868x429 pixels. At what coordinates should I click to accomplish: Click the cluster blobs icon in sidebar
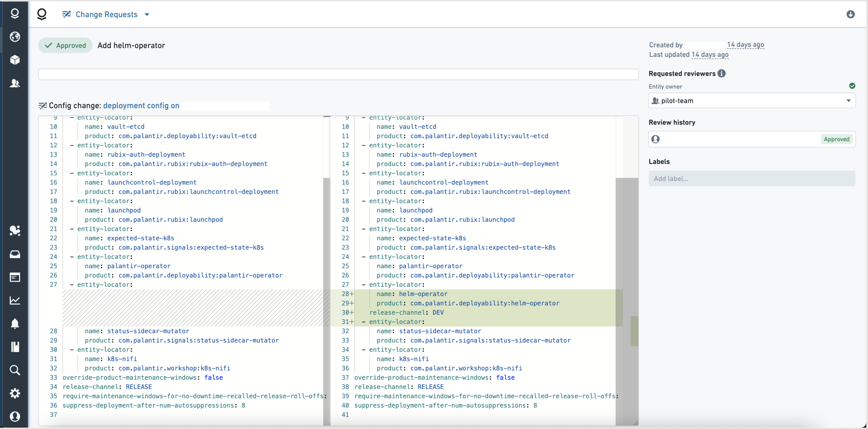coord(15,231)
